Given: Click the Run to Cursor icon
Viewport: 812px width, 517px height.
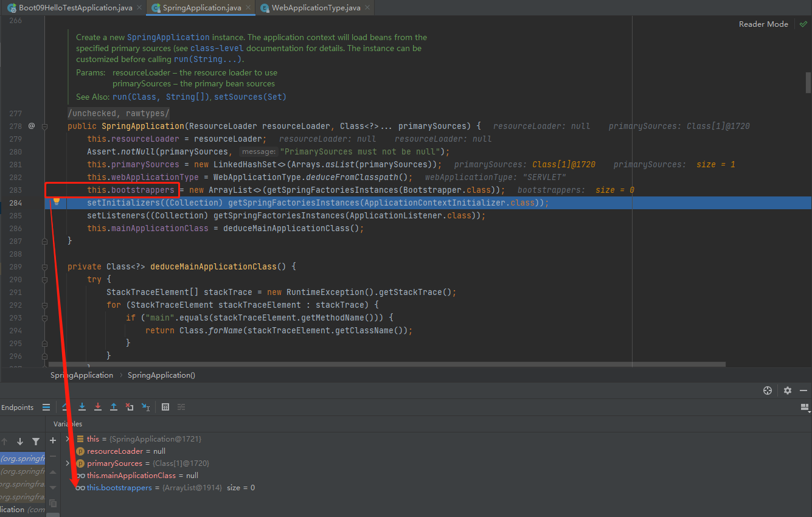Looking at the screenshot, I should point(145,407).
